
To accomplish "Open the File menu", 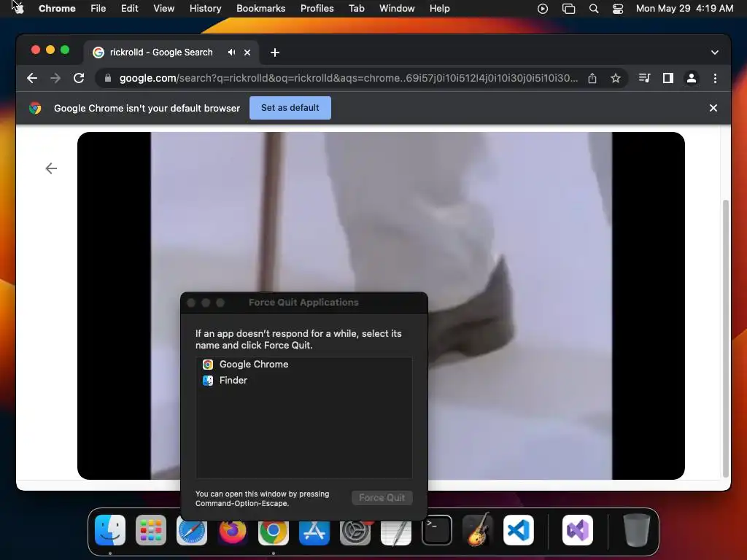I will (x=98, y=8).
